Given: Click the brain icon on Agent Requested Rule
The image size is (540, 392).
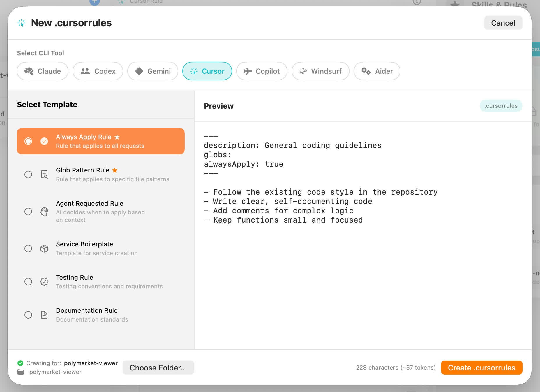Looking at the screenshot, I should (44, 212).
